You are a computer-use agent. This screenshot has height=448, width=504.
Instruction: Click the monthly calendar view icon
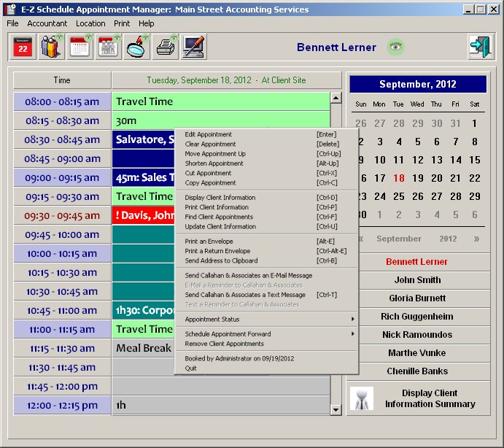(80, 47)
